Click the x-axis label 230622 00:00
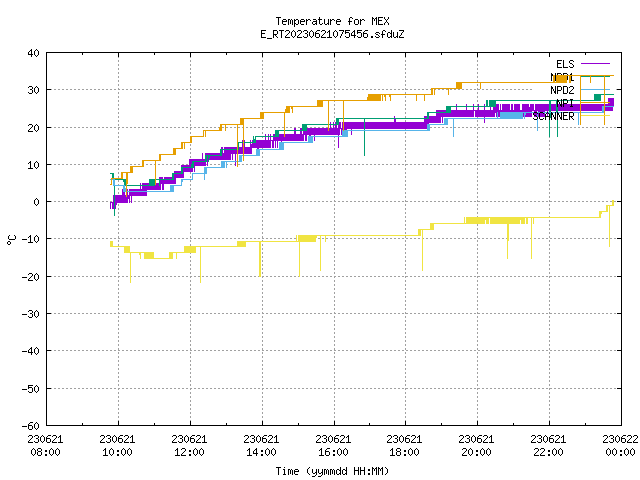 [x=620, y=446]
